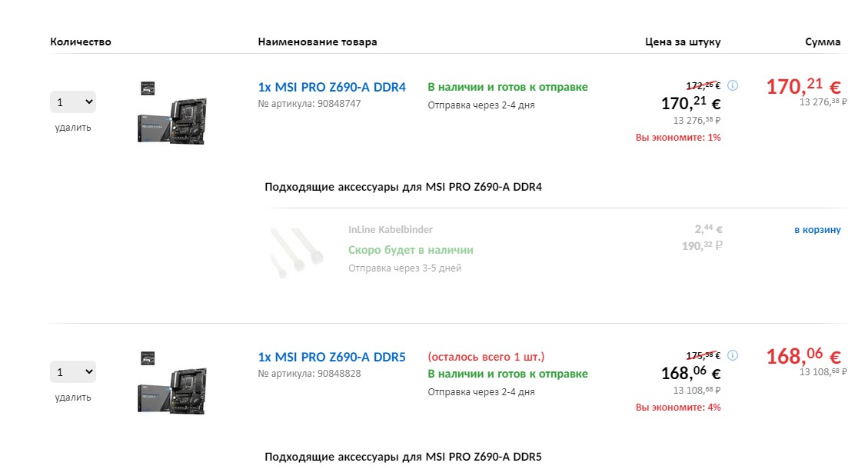This screenshot has width=868, height=476.
Task: Open quantity dropdown for MSI PRO Z690-A DDR5
Action: tap(73, 371)
